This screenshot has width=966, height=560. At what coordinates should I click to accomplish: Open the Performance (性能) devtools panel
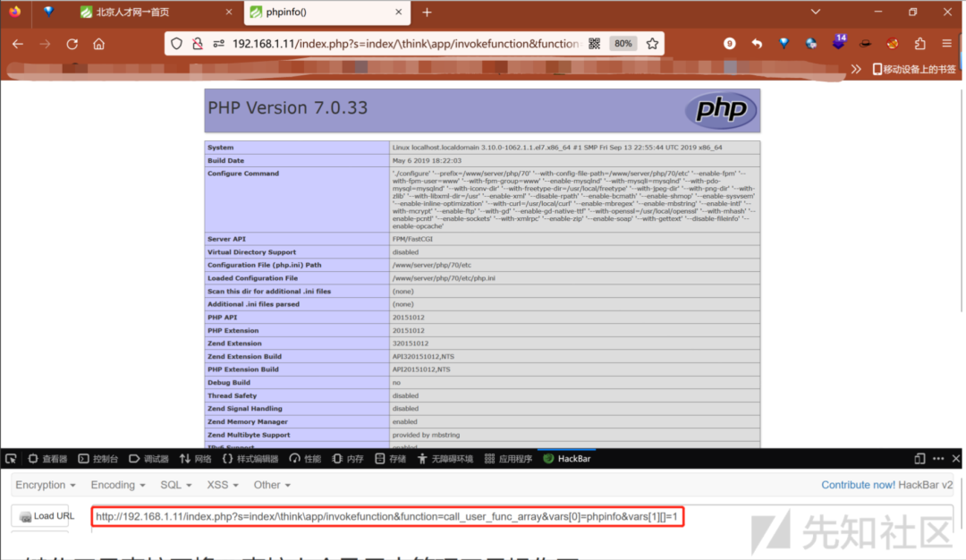(x=306, y=458)
